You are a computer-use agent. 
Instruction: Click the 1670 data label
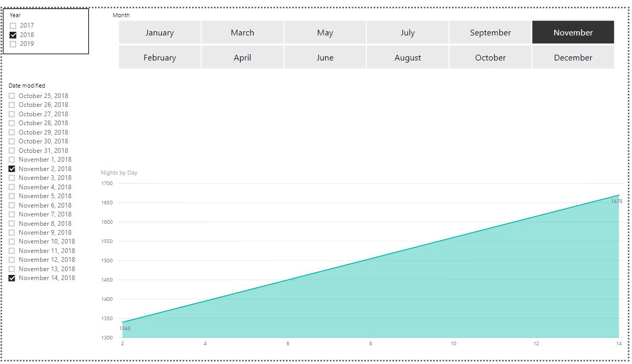[x=616, y=201]
